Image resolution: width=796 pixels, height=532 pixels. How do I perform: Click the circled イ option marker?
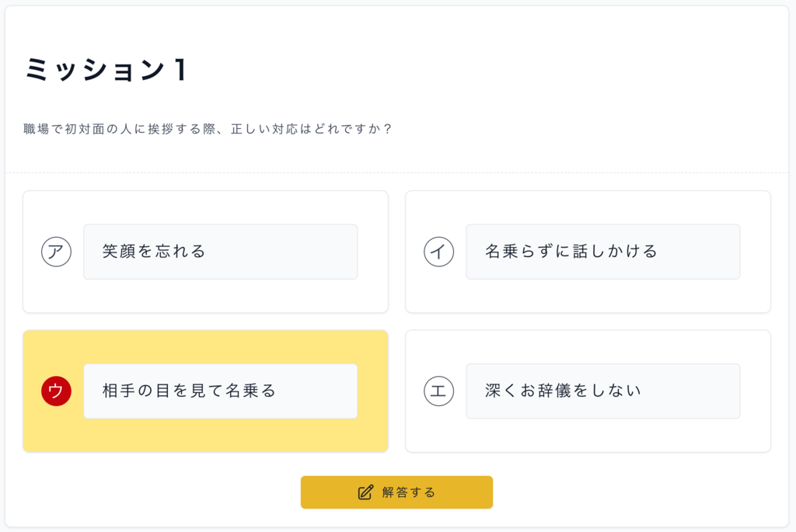pos(438,252)
